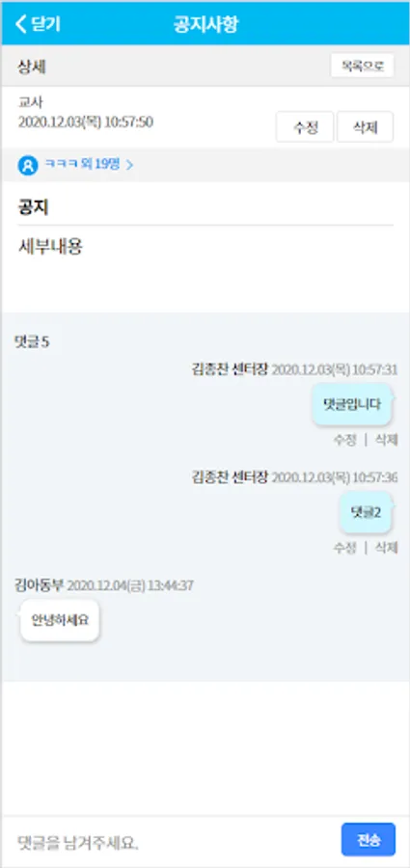Viewport: 410px width, 868px height.
Task: Tap the 안녕하세요 comment bubble
Action: [60, 619]
